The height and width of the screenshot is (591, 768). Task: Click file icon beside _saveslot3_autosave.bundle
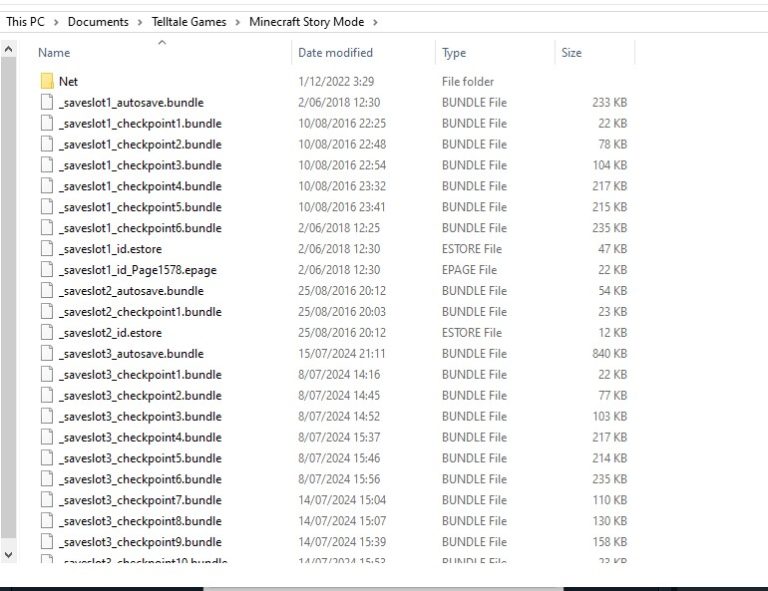click(x=47, y=354)
